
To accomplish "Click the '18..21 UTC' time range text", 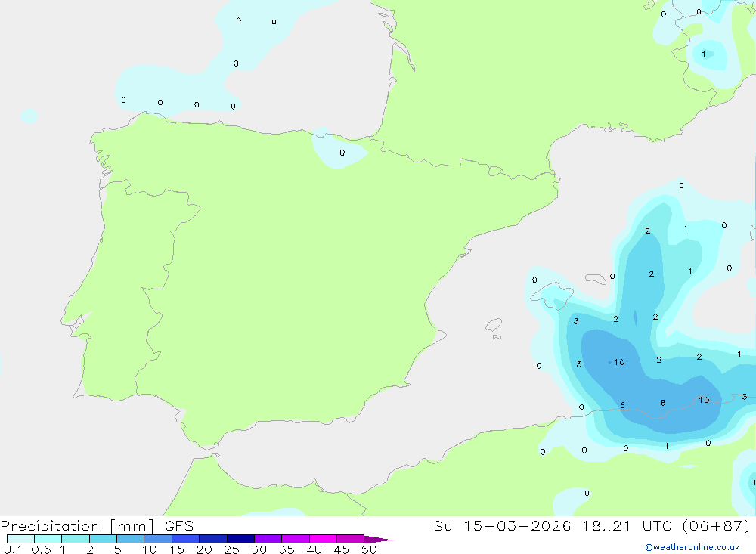I will click(628, 526).
